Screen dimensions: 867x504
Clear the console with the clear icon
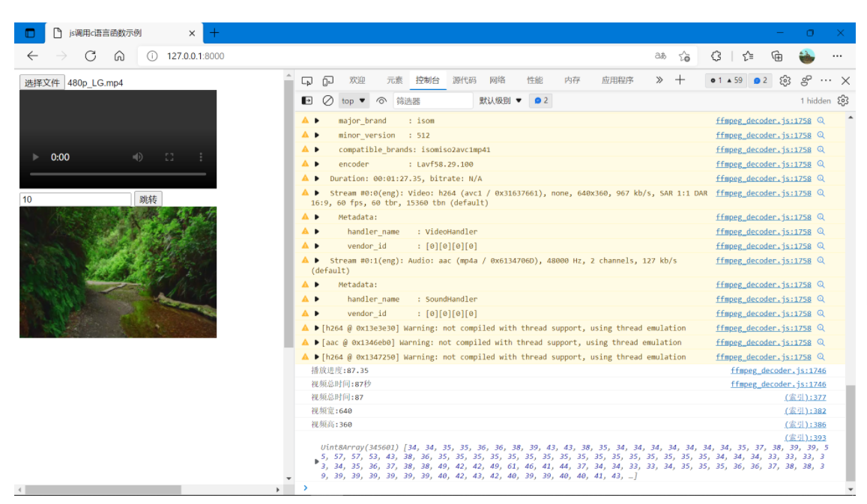click(x=327, y=100)
